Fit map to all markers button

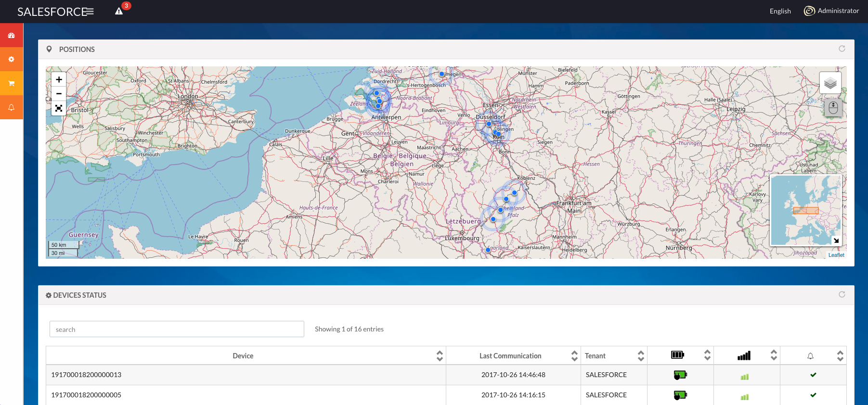pyautogui.click(x=59, y=108)
